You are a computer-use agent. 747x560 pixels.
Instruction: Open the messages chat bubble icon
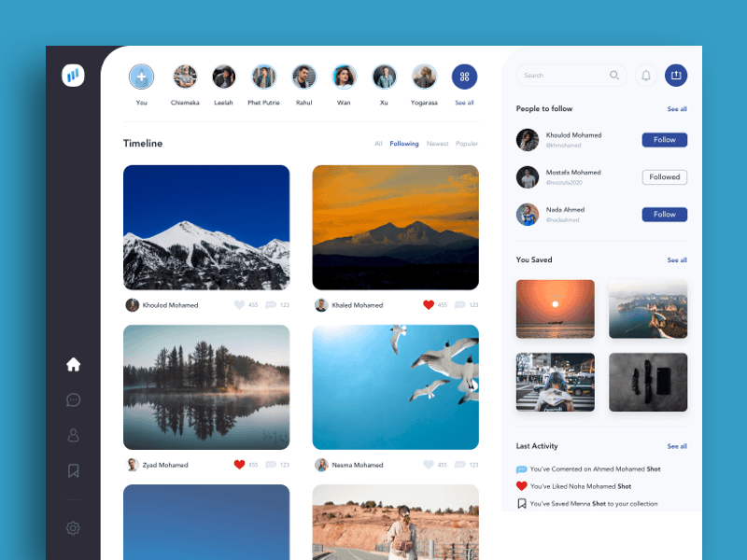tap(74, 399)
